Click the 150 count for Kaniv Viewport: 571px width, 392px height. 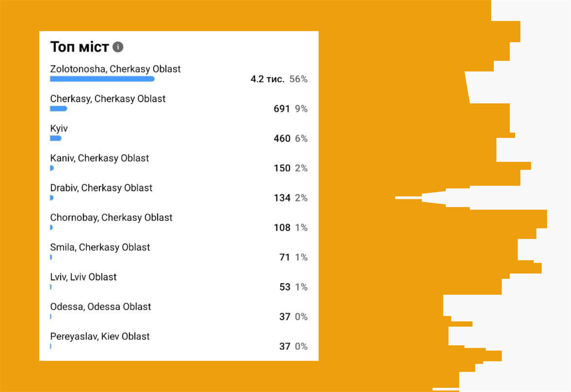282,168
